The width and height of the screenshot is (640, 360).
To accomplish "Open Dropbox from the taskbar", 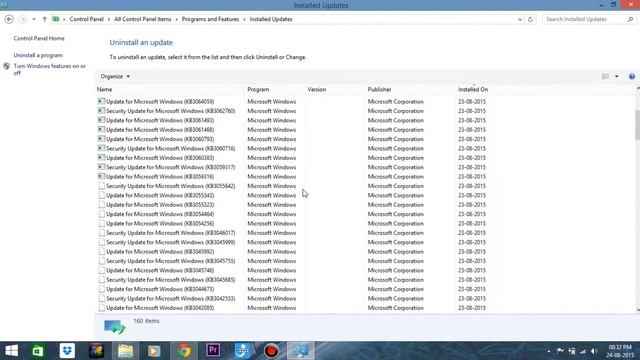I will 67,351.
